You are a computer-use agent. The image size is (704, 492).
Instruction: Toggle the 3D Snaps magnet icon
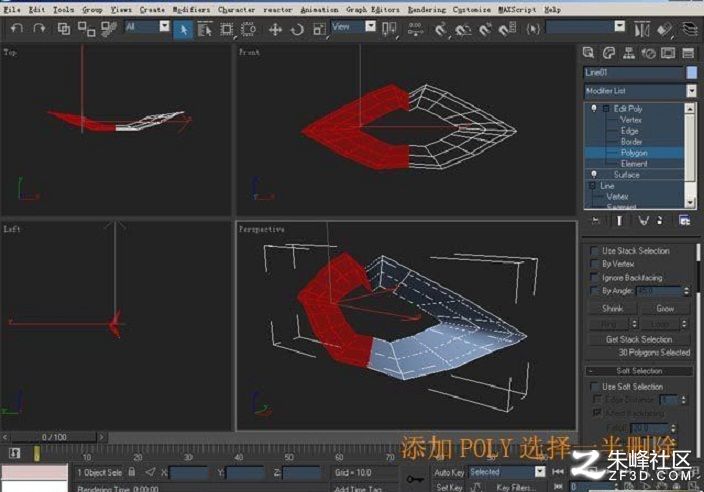[x=442, y=30]
